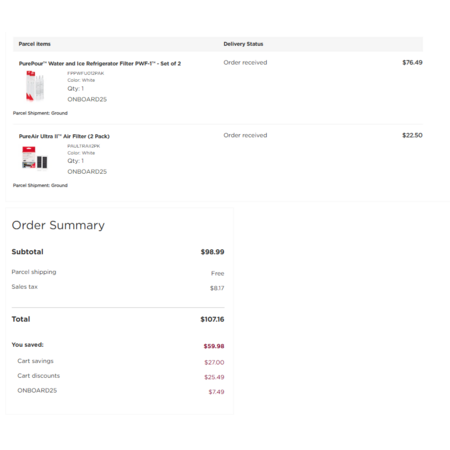Click the Order Summary heading
This screenshot has height=450, width=450.
point(58,225)
